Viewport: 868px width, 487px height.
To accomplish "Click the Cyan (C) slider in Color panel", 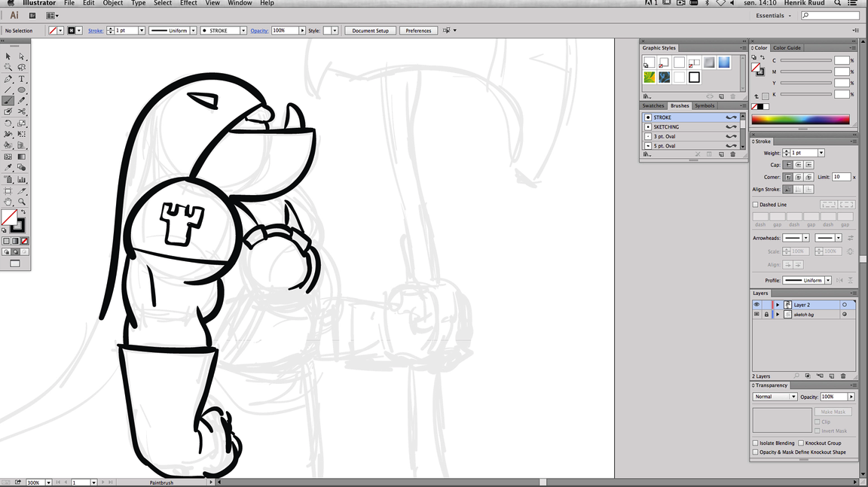I will point(806,60).
